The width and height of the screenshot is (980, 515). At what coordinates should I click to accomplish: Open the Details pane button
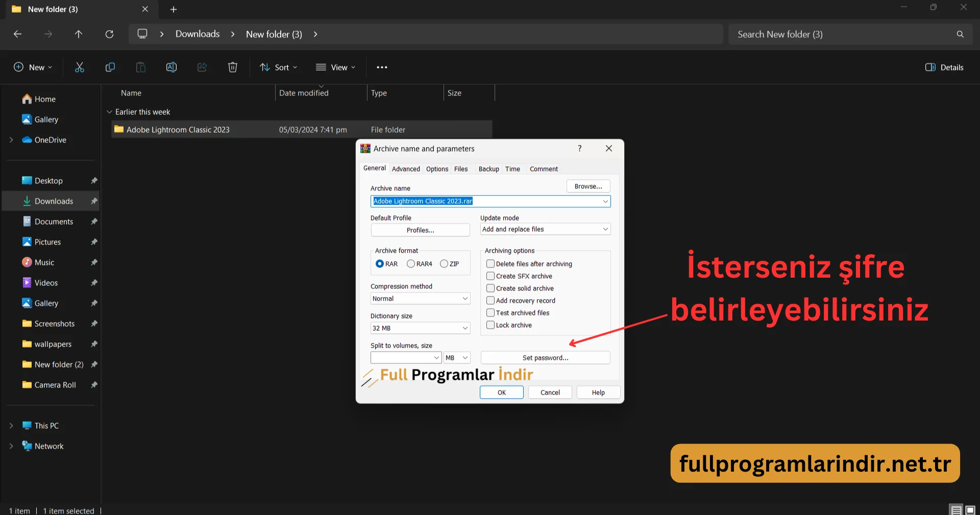tap(944, 67)
